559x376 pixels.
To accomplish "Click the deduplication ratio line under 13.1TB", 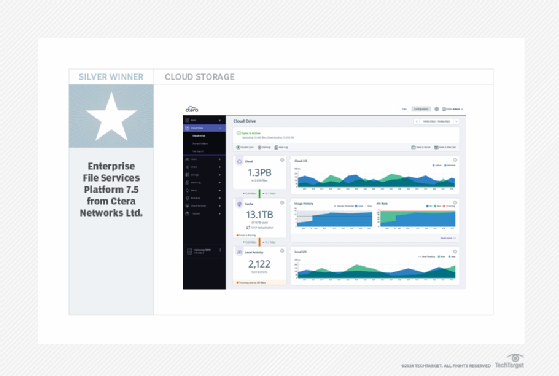I will tap(260, 227).
